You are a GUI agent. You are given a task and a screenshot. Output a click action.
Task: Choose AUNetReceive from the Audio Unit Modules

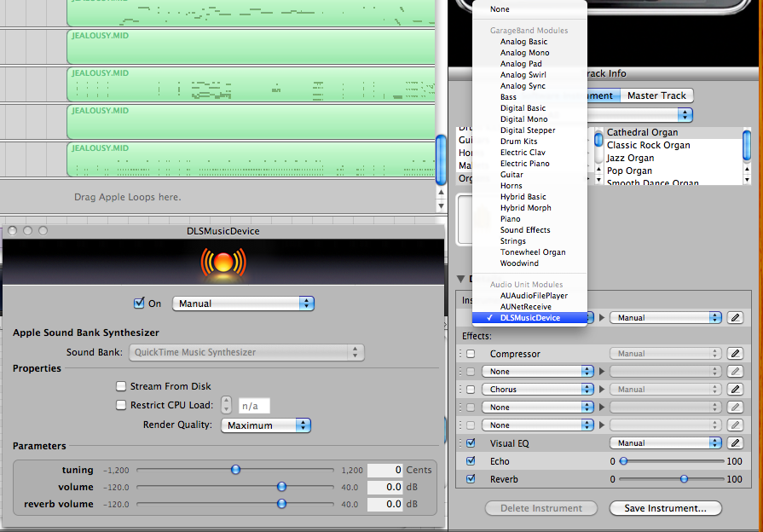(529, 307)
